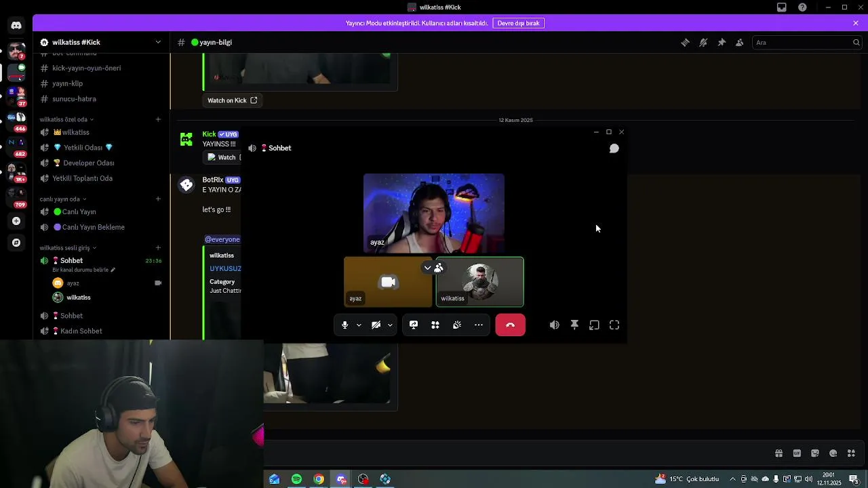Collapse wilkatiss sesli giriş category
The width and height of the screenshot is (868, 488).
tap(67, 248)
